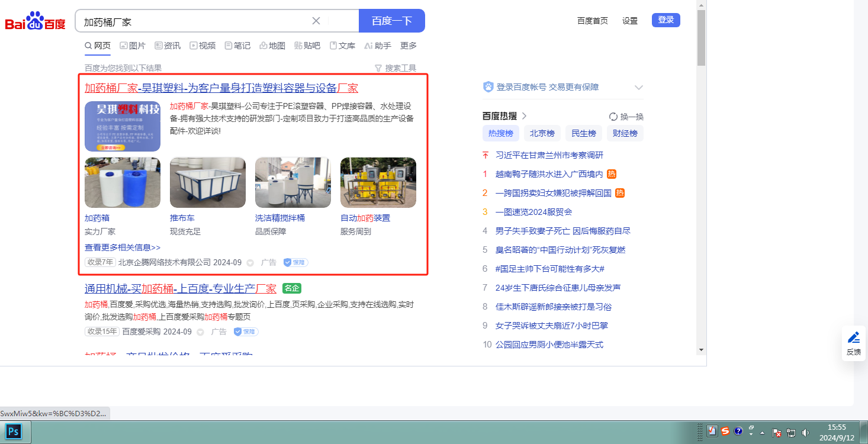Open hot search #国足主帅下台可能性有多大#

pos(550,269)
